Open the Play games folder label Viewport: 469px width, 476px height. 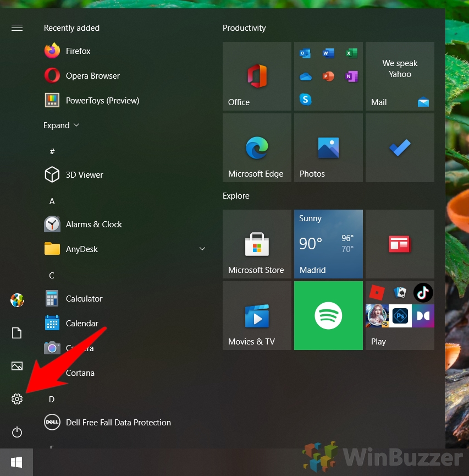(378, 342)
